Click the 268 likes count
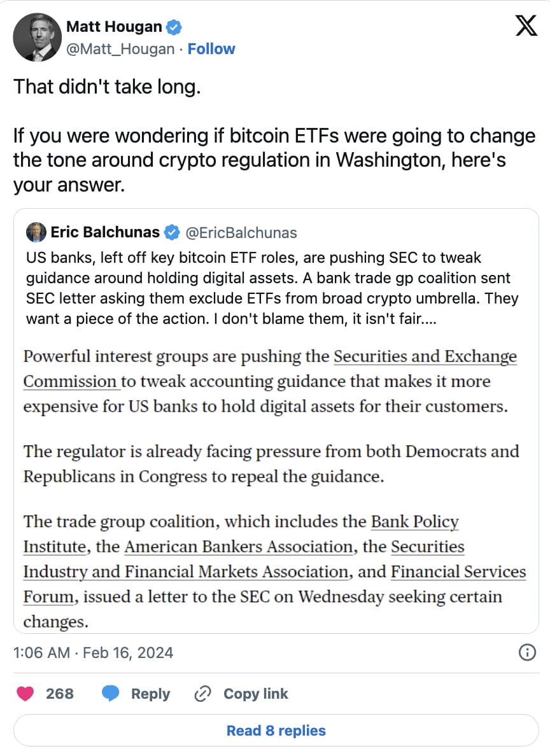The width and height of the screenshot is (550, 756). tap(60, 694)
